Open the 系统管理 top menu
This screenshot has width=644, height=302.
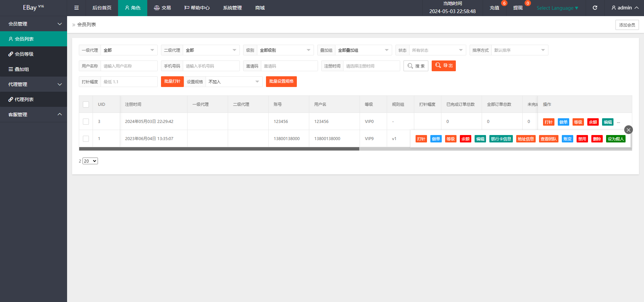click(232, 8)
